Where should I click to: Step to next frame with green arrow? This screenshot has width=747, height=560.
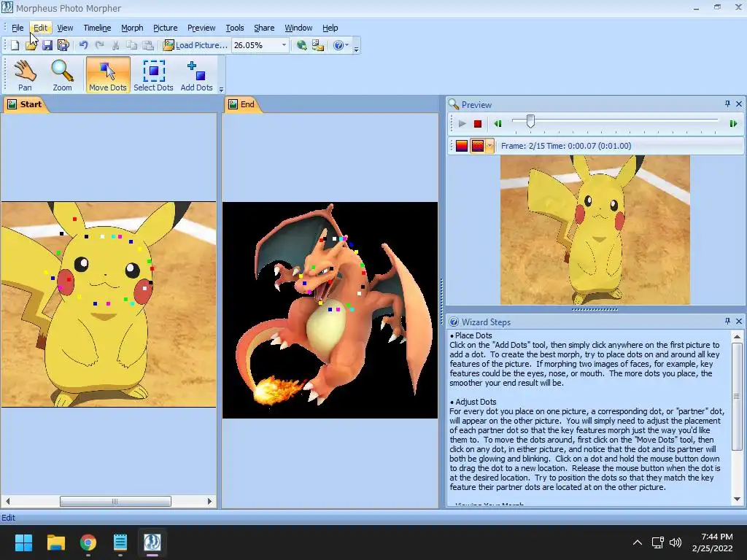pyautogui.click(x=733, y=124)
